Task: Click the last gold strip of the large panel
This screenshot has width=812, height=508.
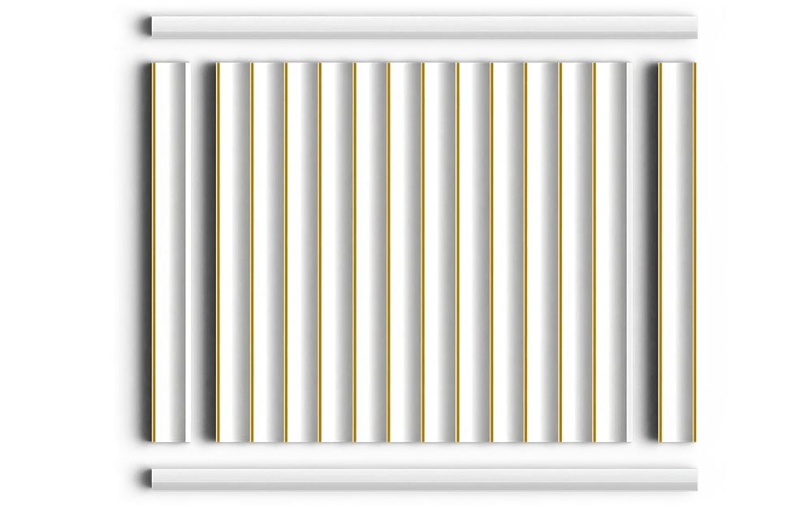Action: 594,252
